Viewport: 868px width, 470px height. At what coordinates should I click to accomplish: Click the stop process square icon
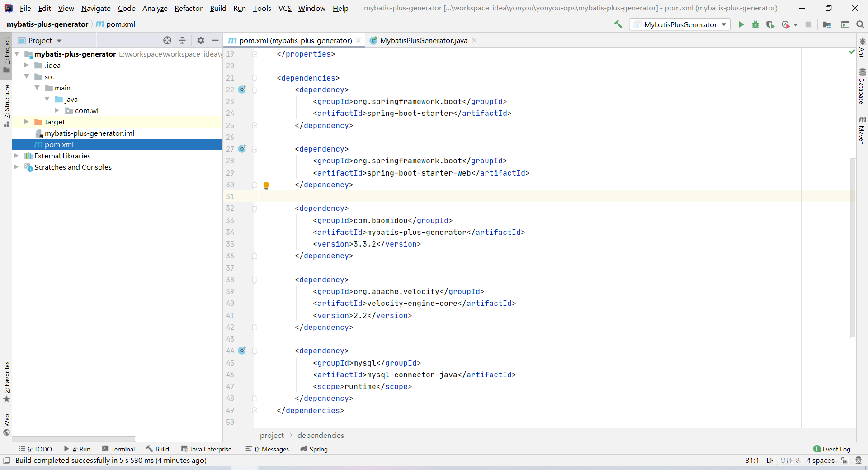(x=808, y=24)
